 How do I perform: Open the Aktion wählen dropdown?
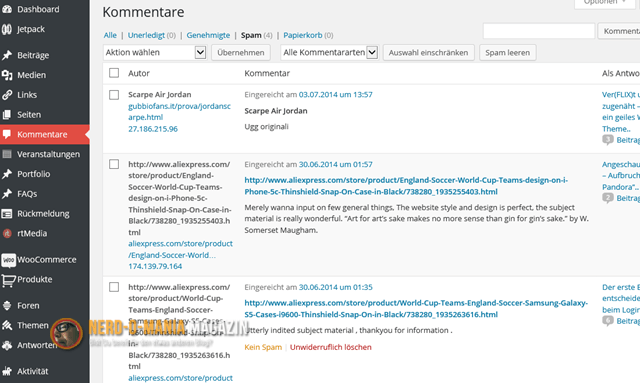[x=155, y=52]
